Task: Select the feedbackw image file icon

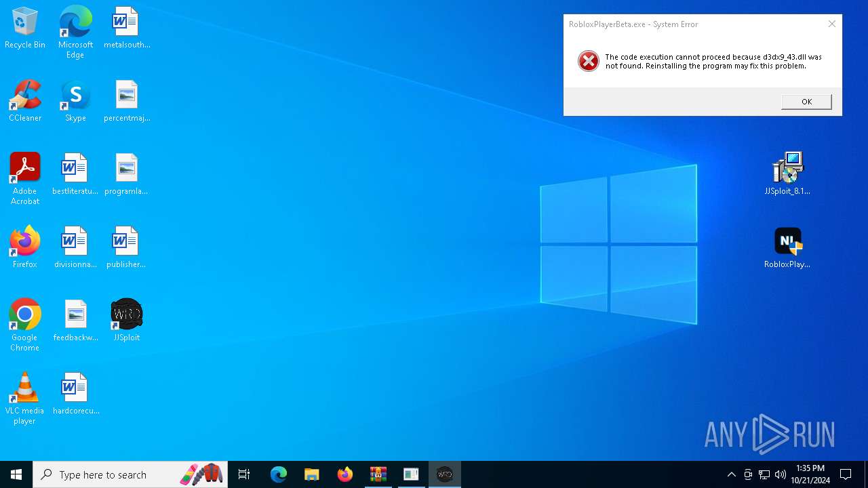Action: pyautogui.click(x=75, y=321)
